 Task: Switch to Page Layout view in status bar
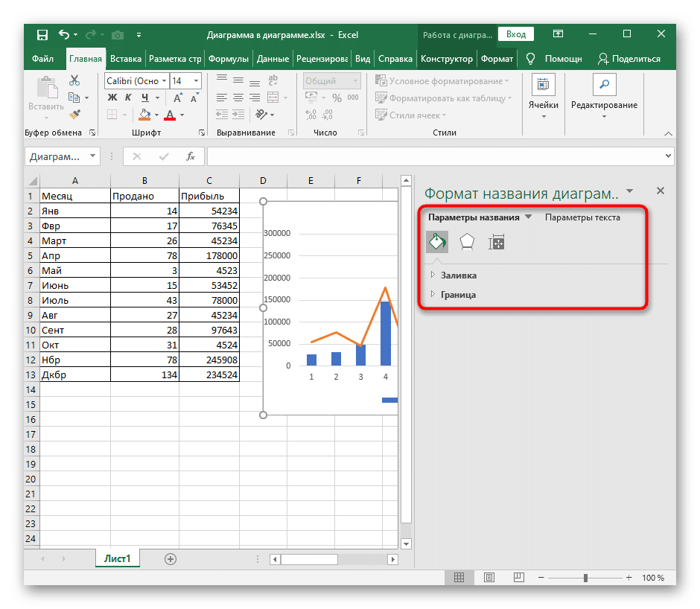coord(488,578)
